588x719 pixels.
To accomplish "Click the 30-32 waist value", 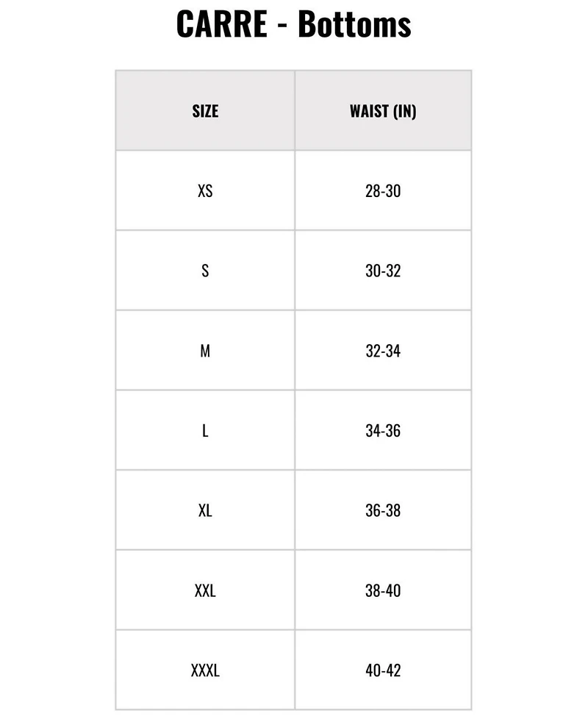I will [x=383, y=271].
